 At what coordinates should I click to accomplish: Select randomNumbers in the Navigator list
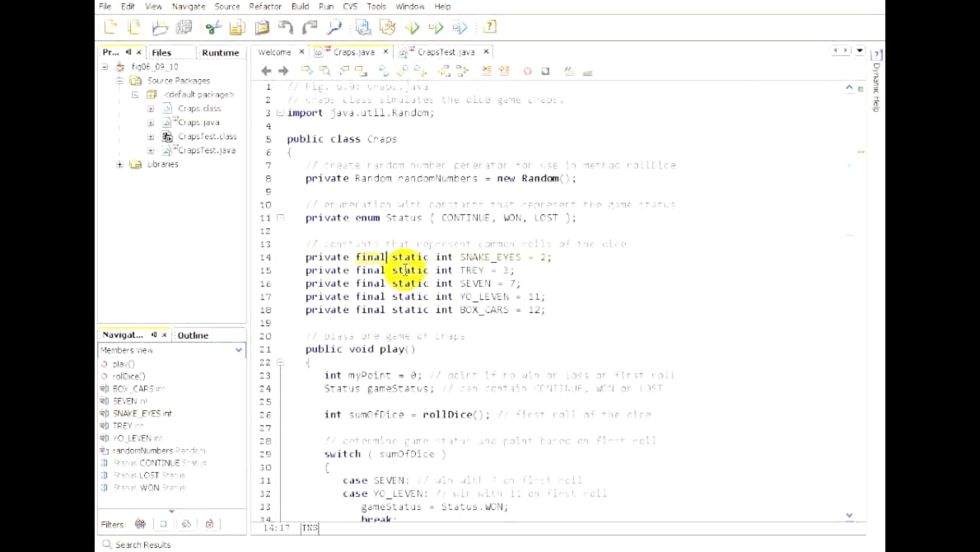tap(159, 451)
